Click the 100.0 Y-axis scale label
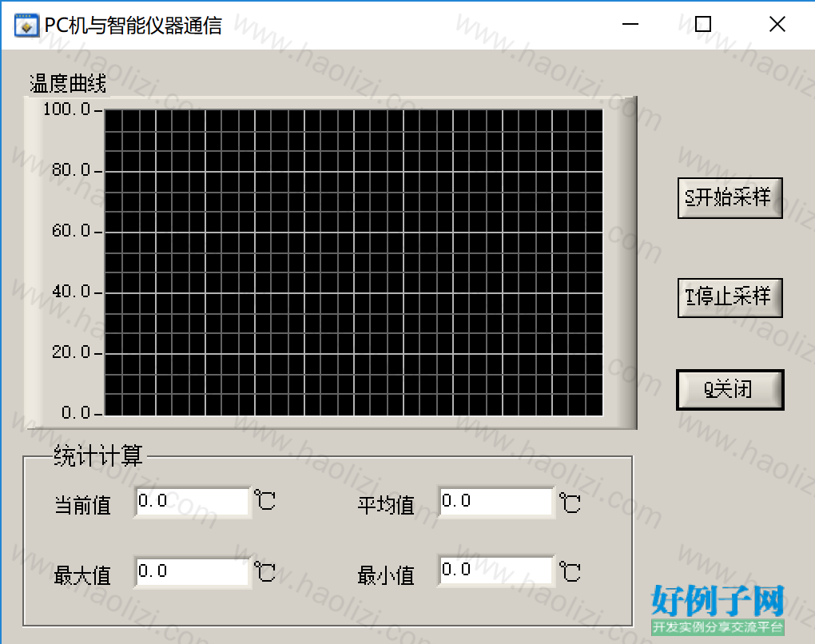 (66, 109)
